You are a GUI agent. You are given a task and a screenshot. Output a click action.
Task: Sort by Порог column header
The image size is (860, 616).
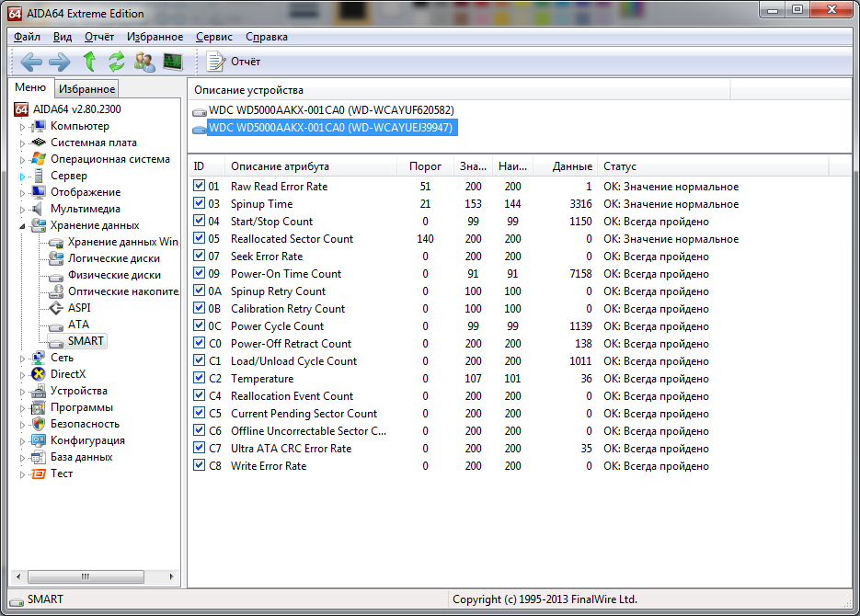point(425,166)
